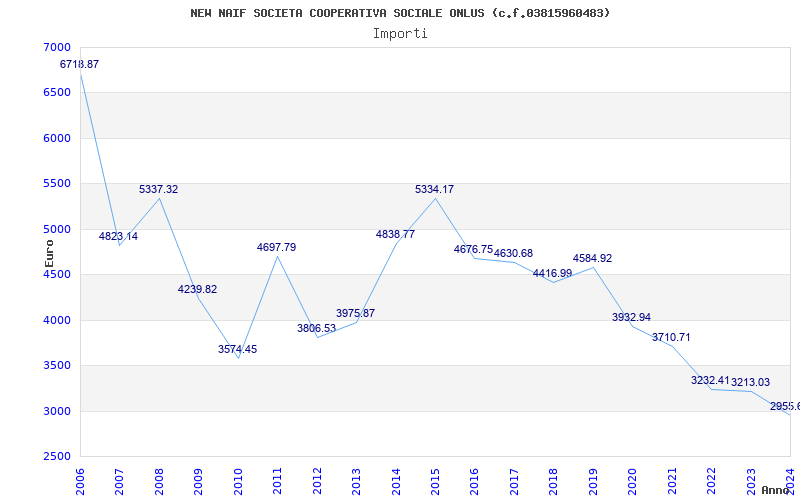Select the 3806.53 value label
Image resolution: width=800 pixels, height=500 pixels.
click(x=317, y=328)
